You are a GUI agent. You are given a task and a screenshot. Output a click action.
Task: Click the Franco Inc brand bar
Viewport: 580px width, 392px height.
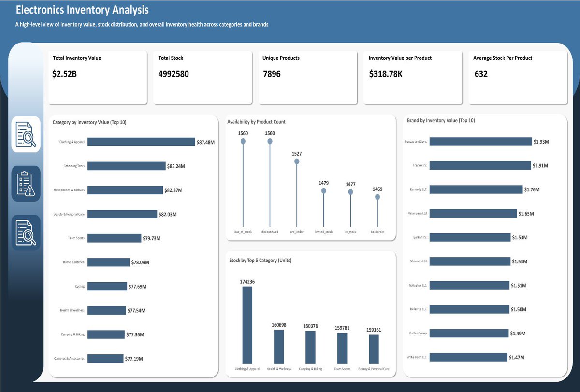click(x=480, y=165)
